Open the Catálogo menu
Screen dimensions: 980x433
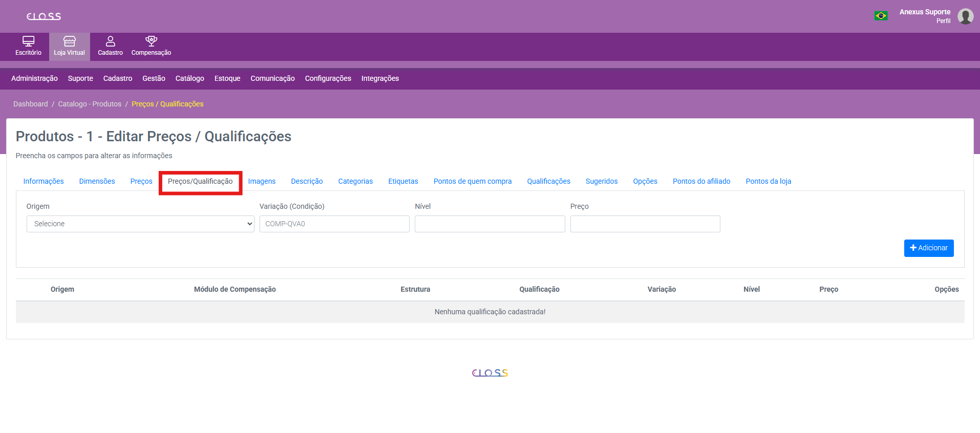(x=189, y=78)
